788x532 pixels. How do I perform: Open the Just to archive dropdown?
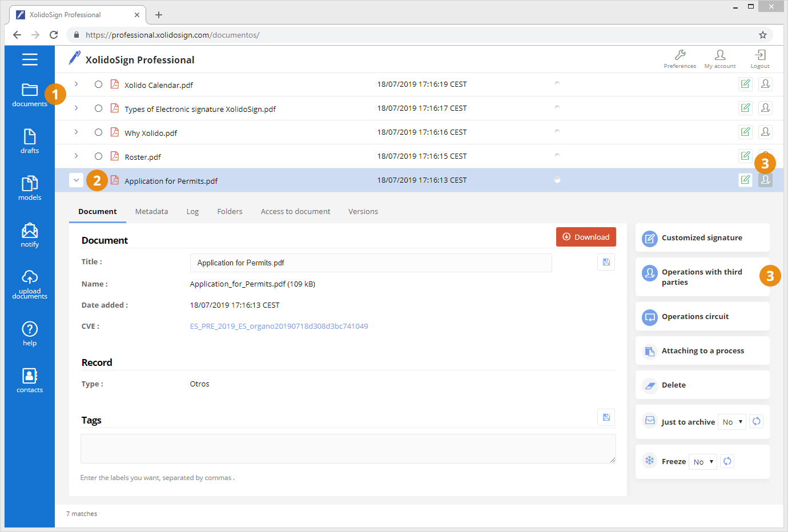click(732, 422)
